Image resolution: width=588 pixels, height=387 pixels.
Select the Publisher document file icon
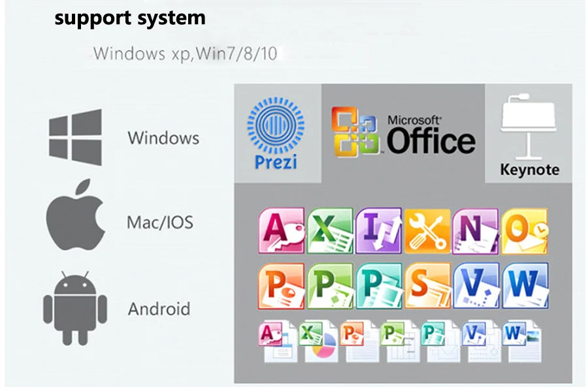440,341
